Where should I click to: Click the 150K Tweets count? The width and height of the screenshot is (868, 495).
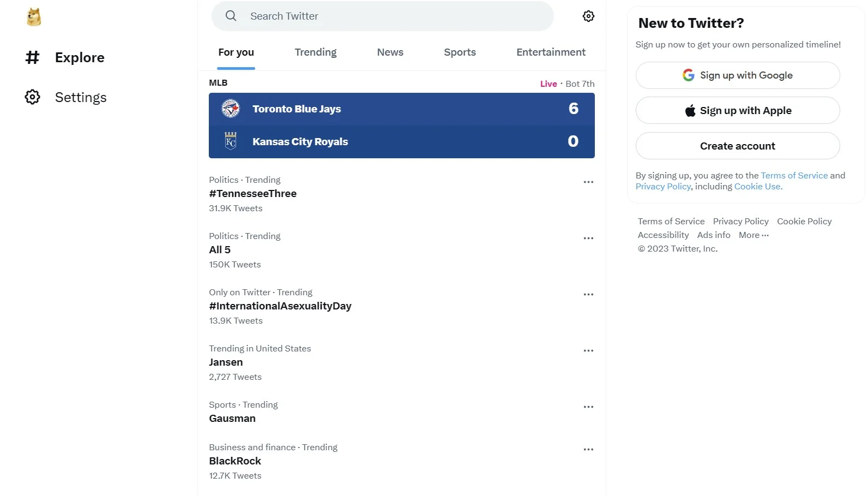[235, 265]
